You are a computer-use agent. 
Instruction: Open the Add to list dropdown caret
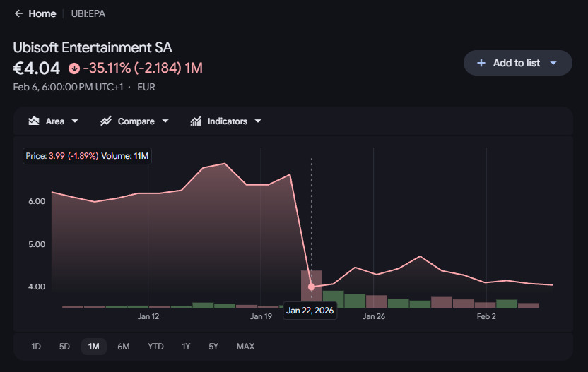point(553,63)
